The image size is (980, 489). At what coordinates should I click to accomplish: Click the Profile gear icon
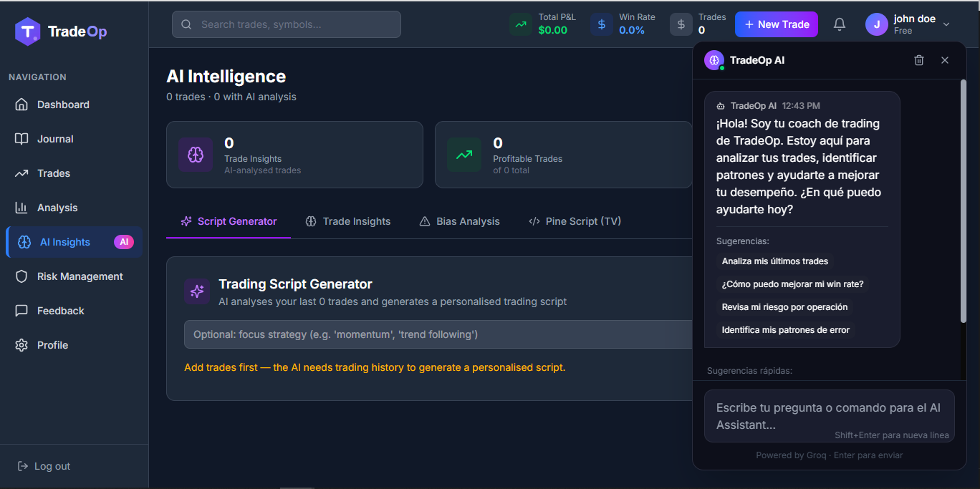(22, 345)
